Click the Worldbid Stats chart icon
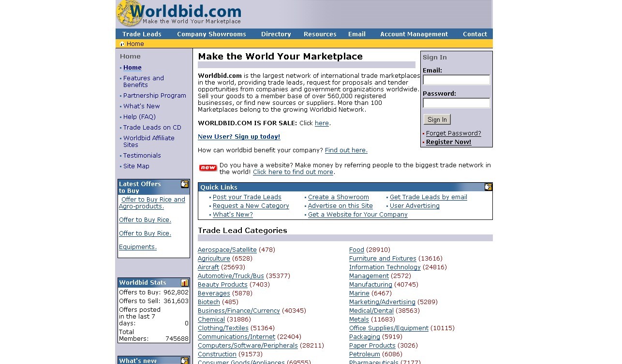Image resolution: width=622 pixels, height=364 pixels. pos(185,283)
